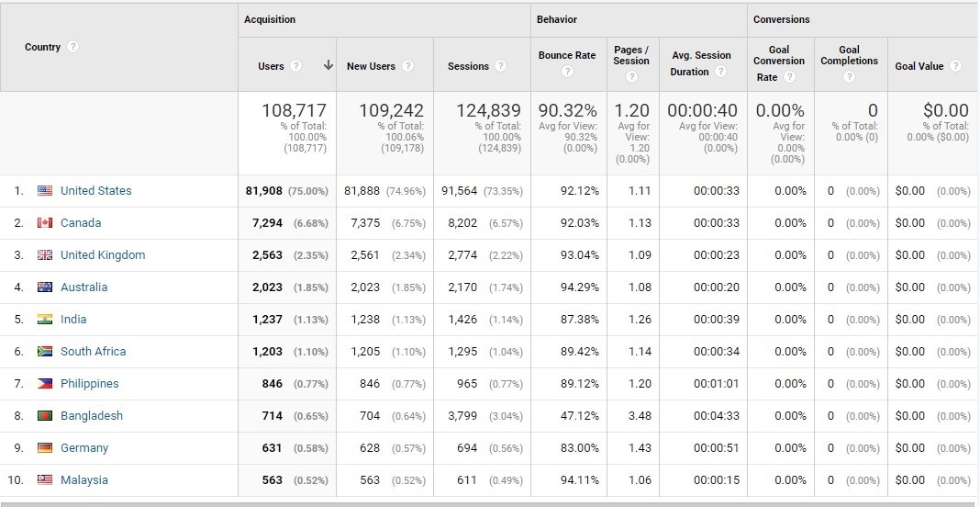Open the United States country link

[95, 191]
